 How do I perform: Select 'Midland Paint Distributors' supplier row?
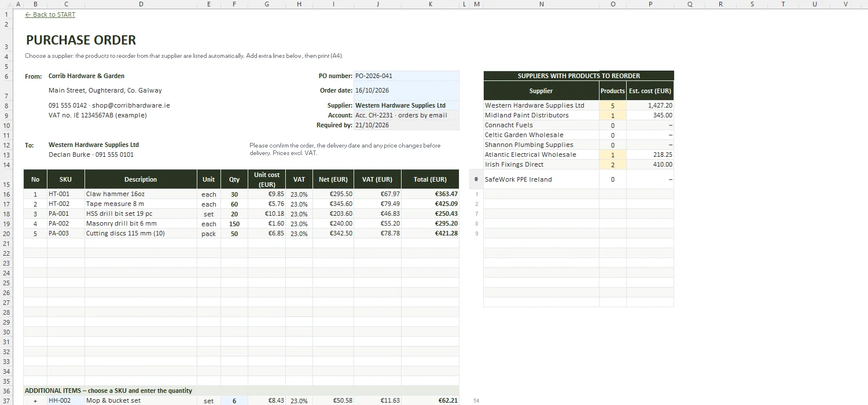541,115
